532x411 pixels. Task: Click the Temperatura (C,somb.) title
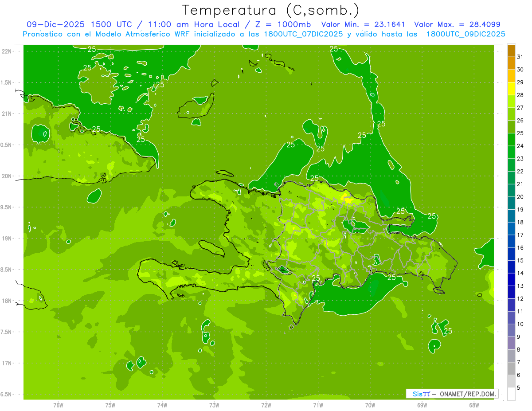271,10
